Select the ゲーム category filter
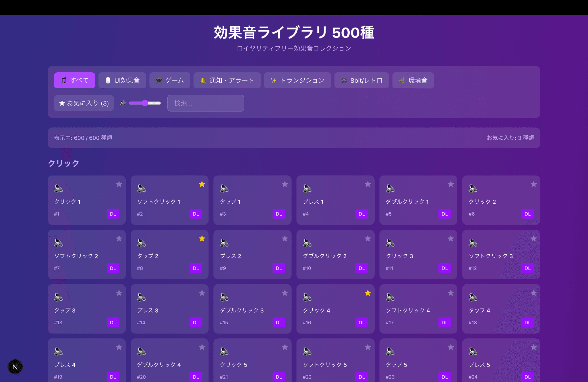Viewport: 588px width, 382px height. click(x=170, y=80)
